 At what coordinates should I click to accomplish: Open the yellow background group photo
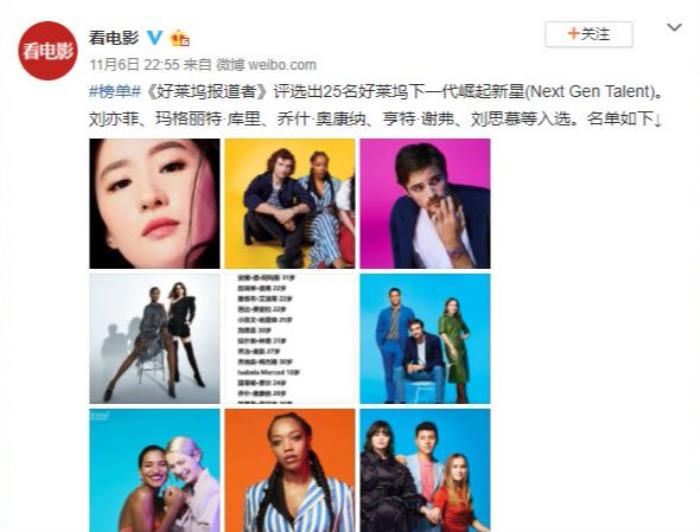(x=290, y=204)
